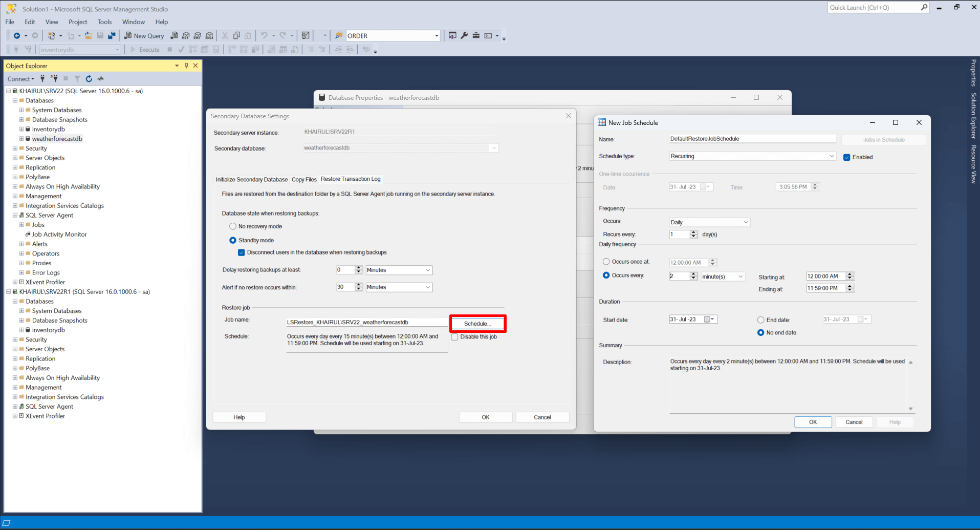
Task: Uncheck Disconnect users when restoring backups
Action: pos(242,252)
